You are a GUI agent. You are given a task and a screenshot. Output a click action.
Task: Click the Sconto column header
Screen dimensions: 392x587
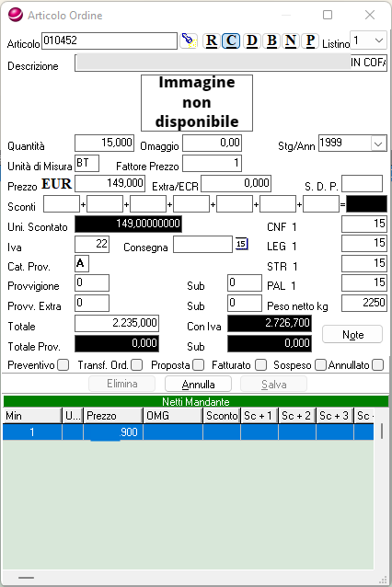(x=222, y=416)
